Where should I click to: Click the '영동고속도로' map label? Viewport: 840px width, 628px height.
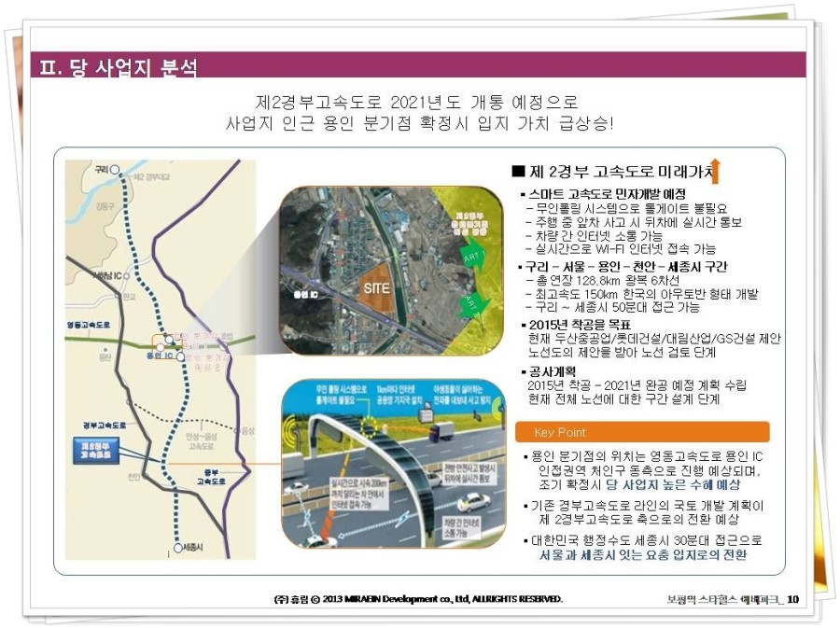click(x=89, y=325)
